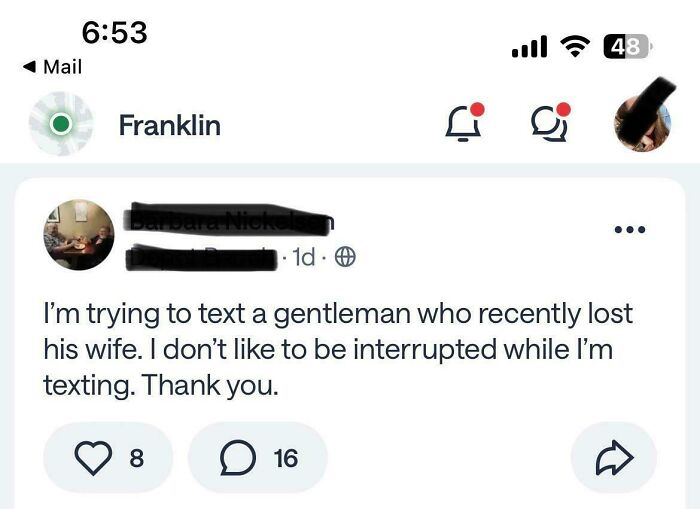Open the 16 comments on post

point(257,457)
